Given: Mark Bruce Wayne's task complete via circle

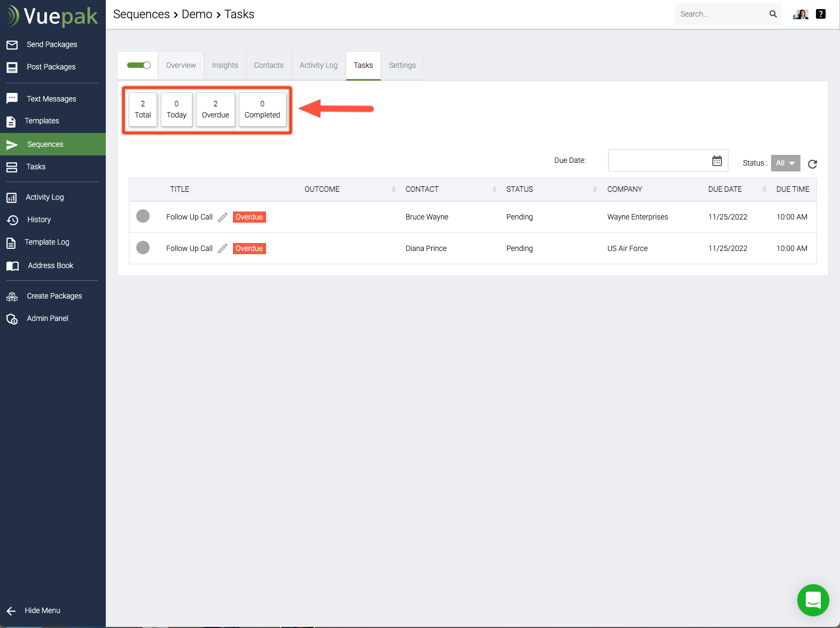Looking at the screenshot, I should click(143, 216).
